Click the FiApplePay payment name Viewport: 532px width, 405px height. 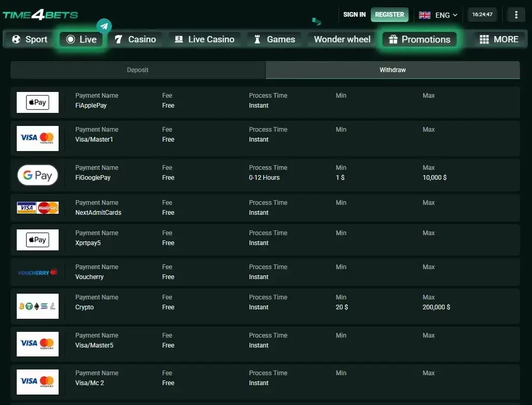pos(91,106)
